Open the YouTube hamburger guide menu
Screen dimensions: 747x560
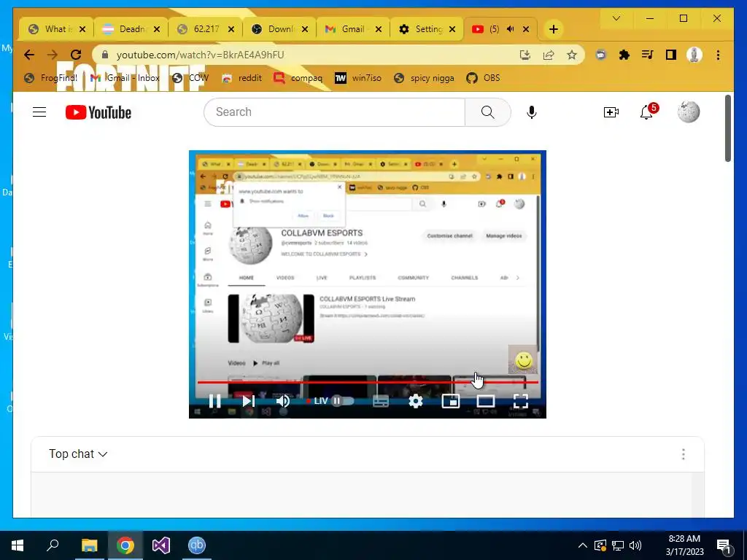pyautogui.click(x=39, y=112)
